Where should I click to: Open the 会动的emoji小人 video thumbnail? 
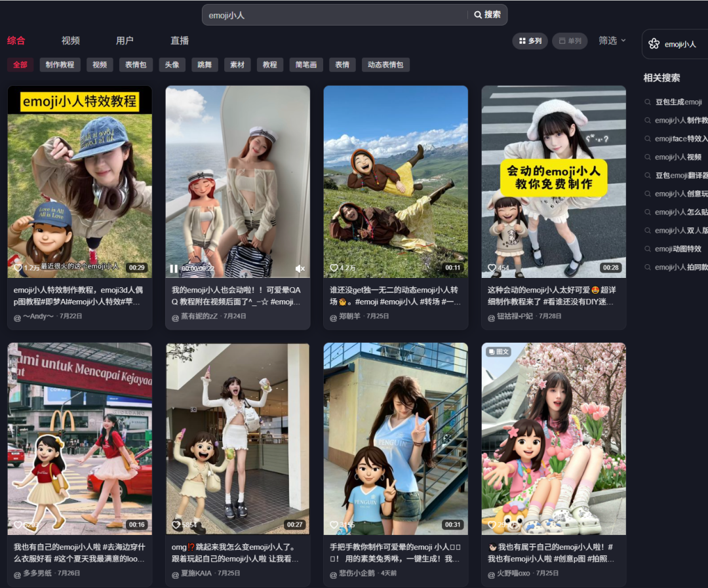(553, 182)
